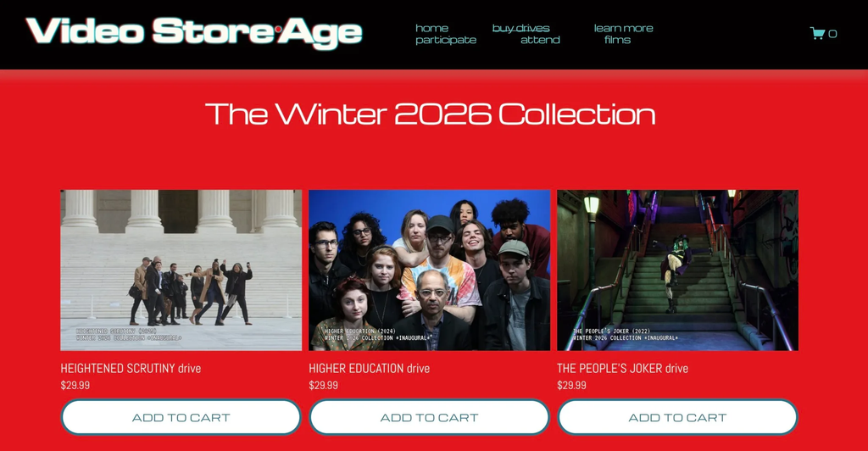Open the attend navigation link
Screen dimensions: 868x451
click(x=540, y=40)
